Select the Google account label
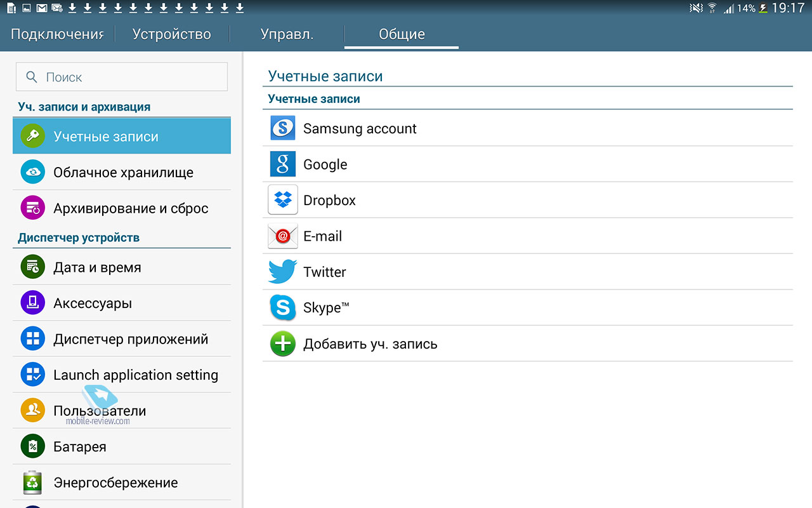This screenshot has height=508, width=812. click(325, 164)
